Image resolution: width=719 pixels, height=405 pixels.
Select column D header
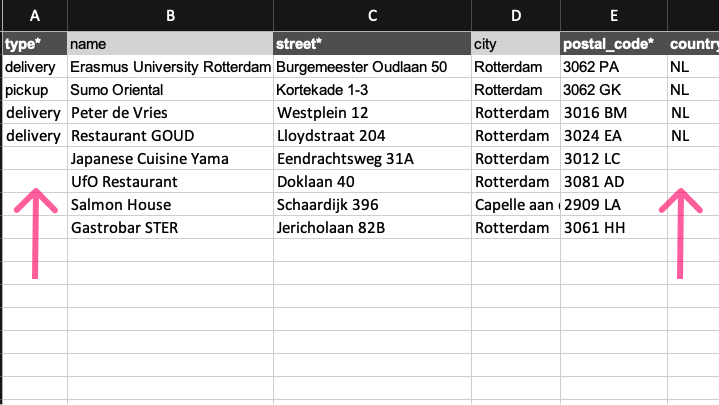click(x=516, y=16)
